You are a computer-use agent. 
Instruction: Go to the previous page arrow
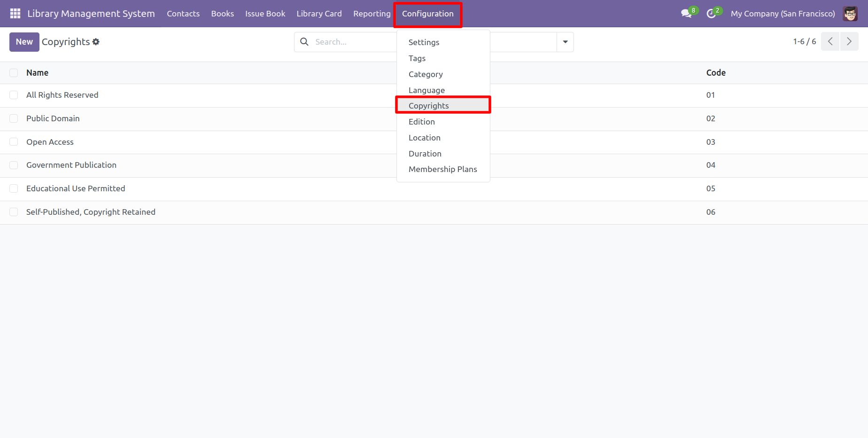point(830,41)
